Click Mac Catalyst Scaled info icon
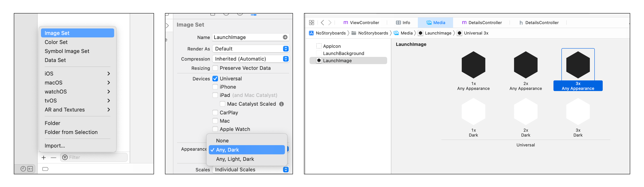This screenshot has width=644, height=187. (281, 104)
